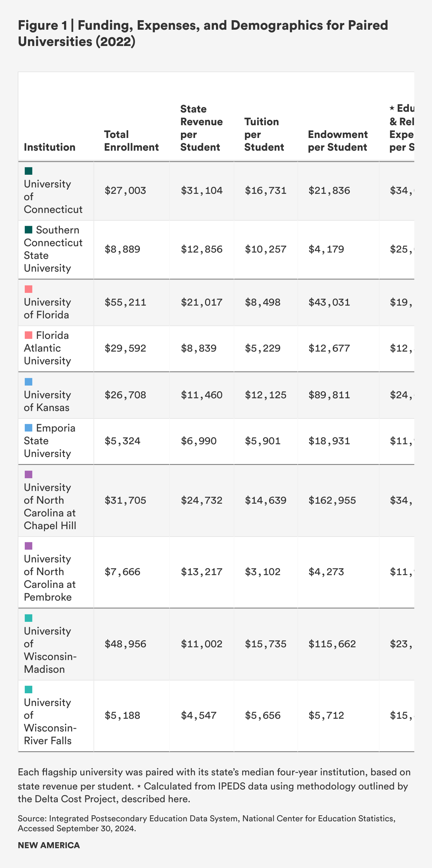Click the purple square above UNC at Chapel Hill
Image resolution: width=432 pixels, height=868 pixels.
28,475
